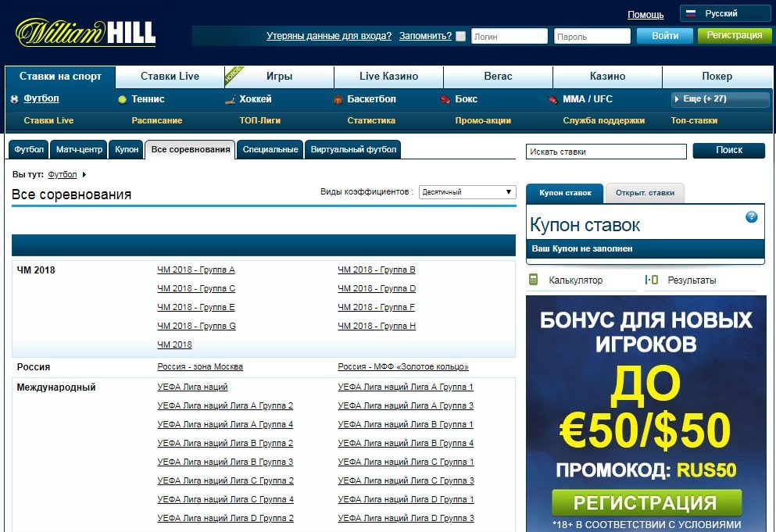The width and height of the screenshot is (776, 532).
Task: Open the ЧМ 2018 - Группа D link
Action: [x=377, y=288]
